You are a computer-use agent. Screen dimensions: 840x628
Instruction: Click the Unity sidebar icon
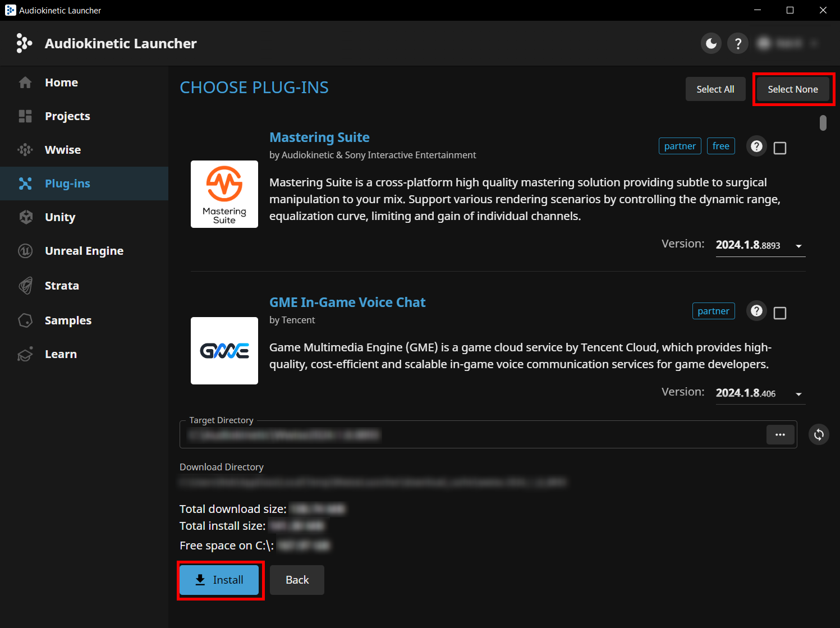click(x=25, y=217)
